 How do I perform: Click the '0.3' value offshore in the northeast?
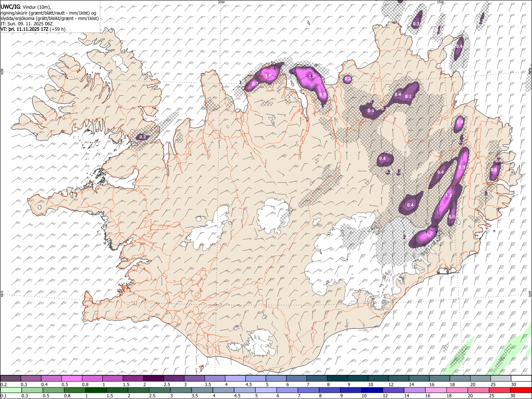pyautogui.click(x=416, y=24)
